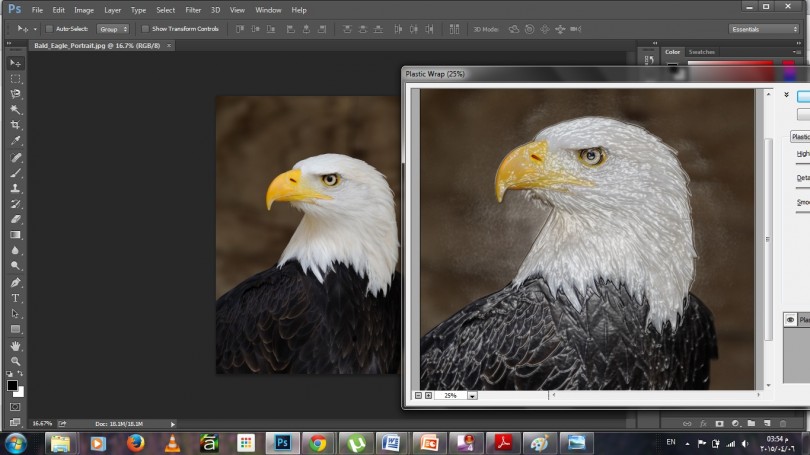Select the Gradient tool
The height and width of the screenshot is (455, 810).
(x=15, y=235)
